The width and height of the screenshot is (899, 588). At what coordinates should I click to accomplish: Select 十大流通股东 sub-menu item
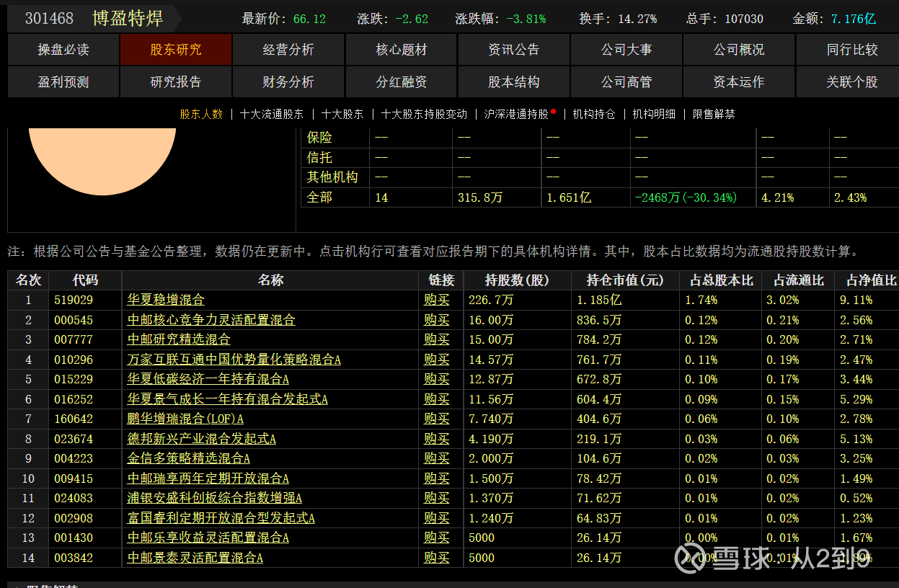[x=272, y=114]
